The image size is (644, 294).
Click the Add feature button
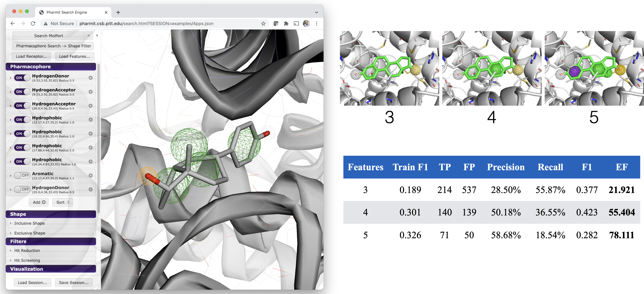point(39,202)
